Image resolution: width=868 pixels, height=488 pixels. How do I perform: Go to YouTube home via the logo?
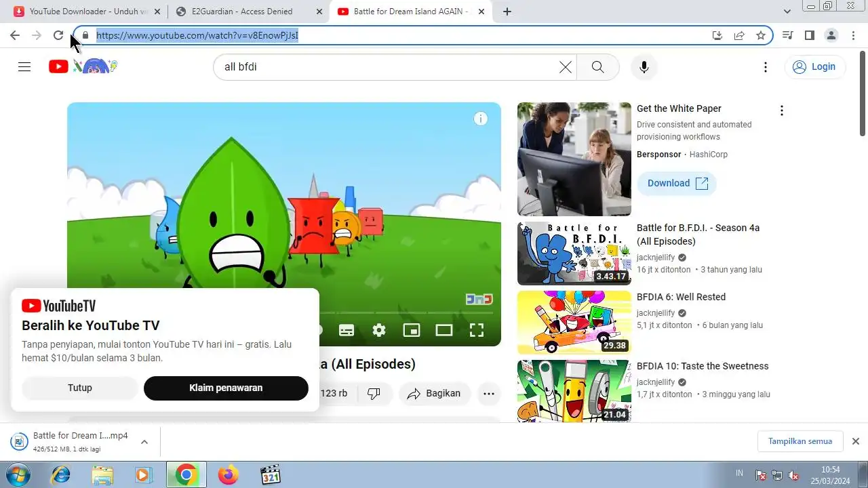[x=83, y=66]
